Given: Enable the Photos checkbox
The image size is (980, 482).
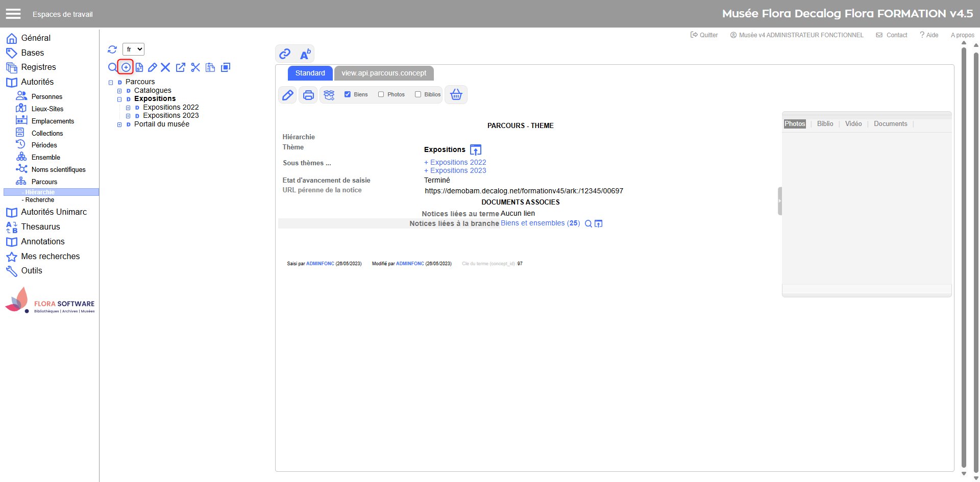Looking at the screenshot, I should (381, 94).
